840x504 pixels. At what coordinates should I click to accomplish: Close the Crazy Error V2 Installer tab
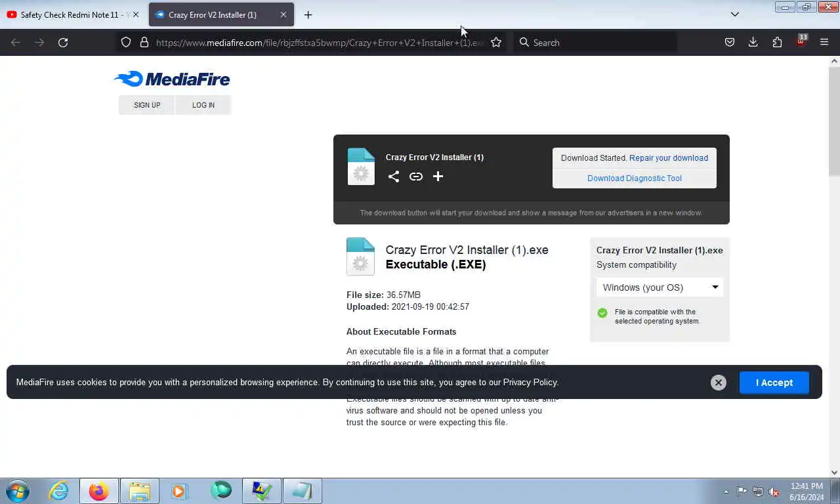pyautogui.click(x=283, y=14)
